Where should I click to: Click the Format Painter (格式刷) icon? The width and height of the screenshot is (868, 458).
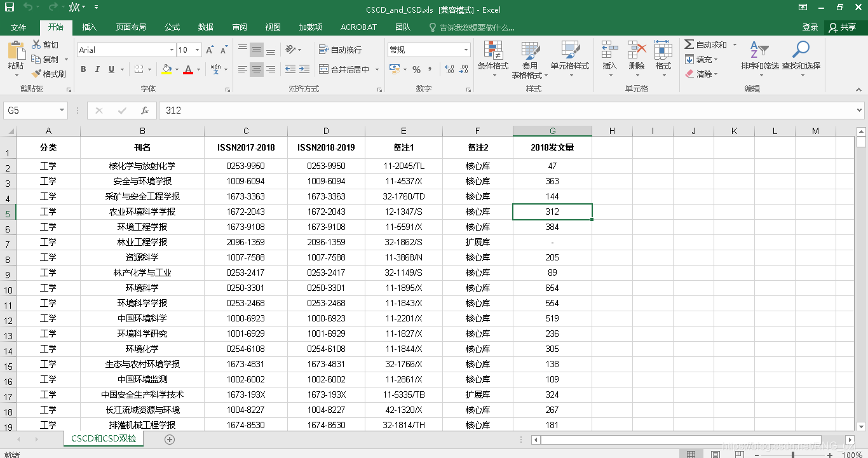pyautogui.click(x=37, y=74)
